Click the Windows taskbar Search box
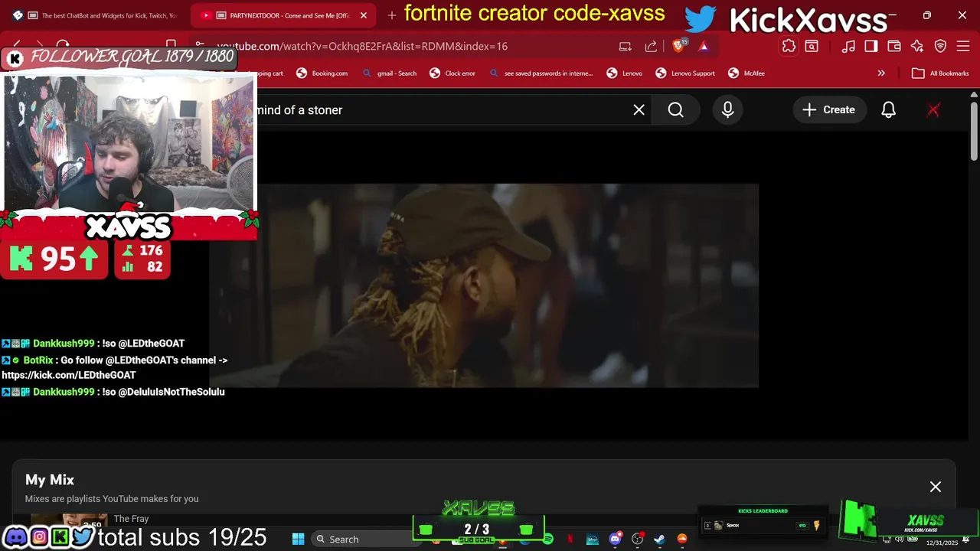Viewport: 980px width, 551px height. click(x=362, y=539)
